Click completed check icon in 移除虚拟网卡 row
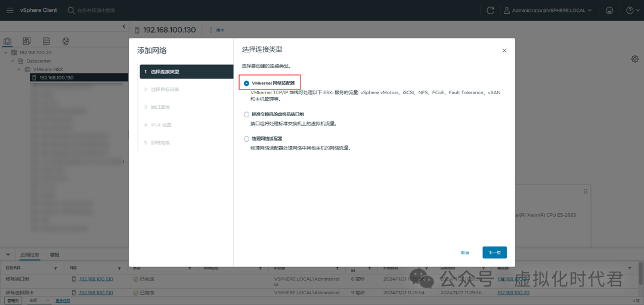Image resolution: width=644 pixels, height=305 pixels. (135, 292)
